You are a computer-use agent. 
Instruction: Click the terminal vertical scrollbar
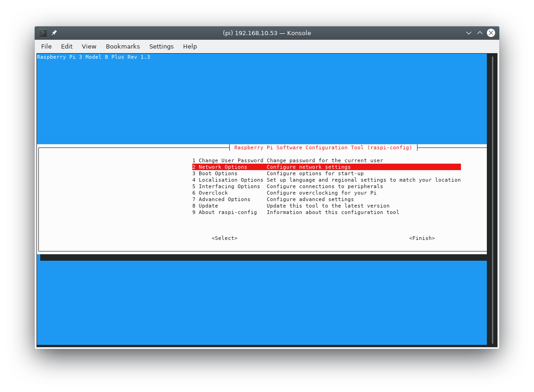pyautogui.click(x=492, y=199)
